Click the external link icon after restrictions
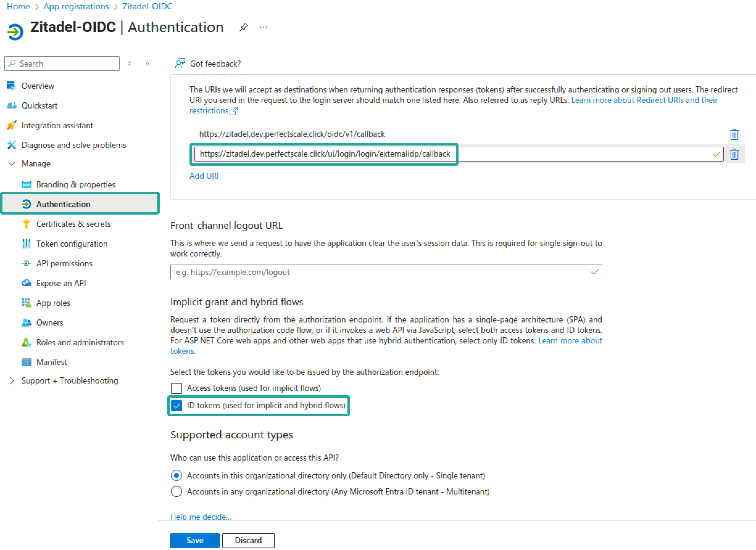756x550 pixels. [x=234, y=111]
